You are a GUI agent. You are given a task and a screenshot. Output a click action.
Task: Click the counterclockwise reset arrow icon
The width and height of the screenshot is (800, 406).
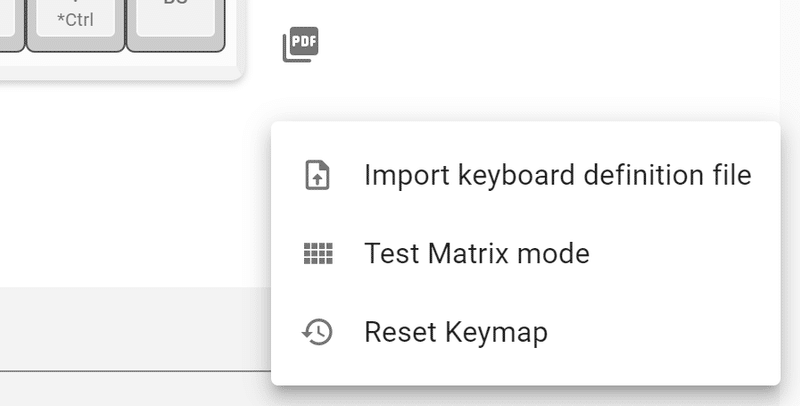(x=317, y=331)
